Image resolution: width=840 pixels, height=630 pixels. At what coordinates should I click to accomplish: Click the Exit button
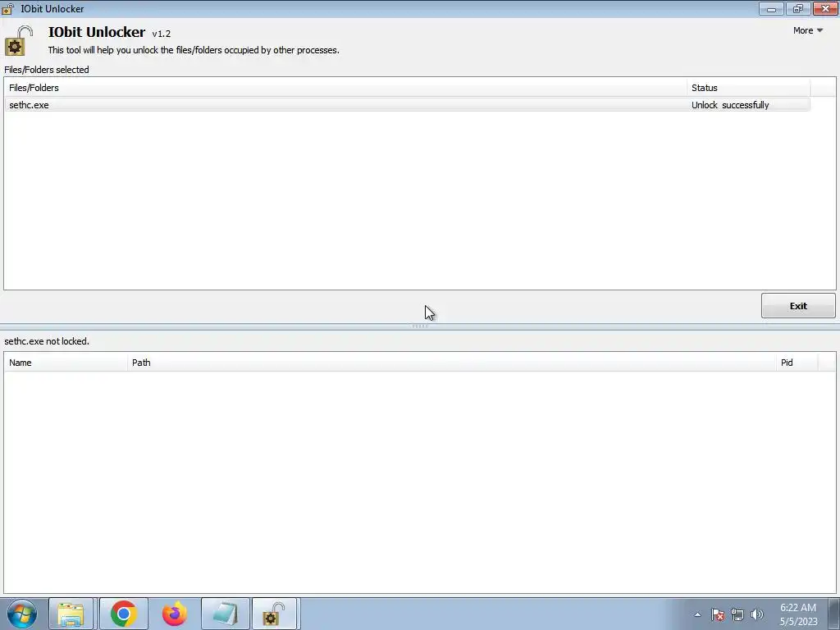[x=797, y=305]
